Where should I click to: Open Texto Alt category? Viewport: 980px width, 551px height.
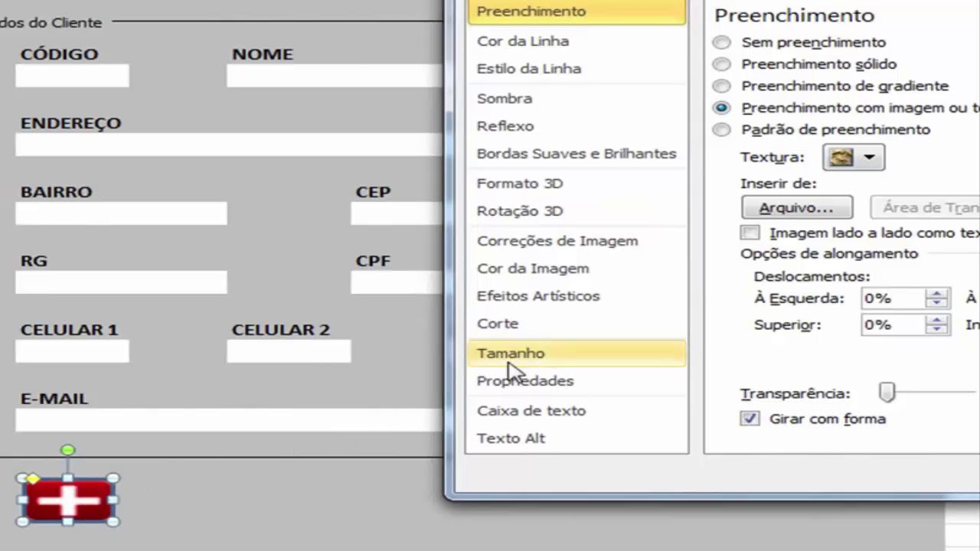577,439
